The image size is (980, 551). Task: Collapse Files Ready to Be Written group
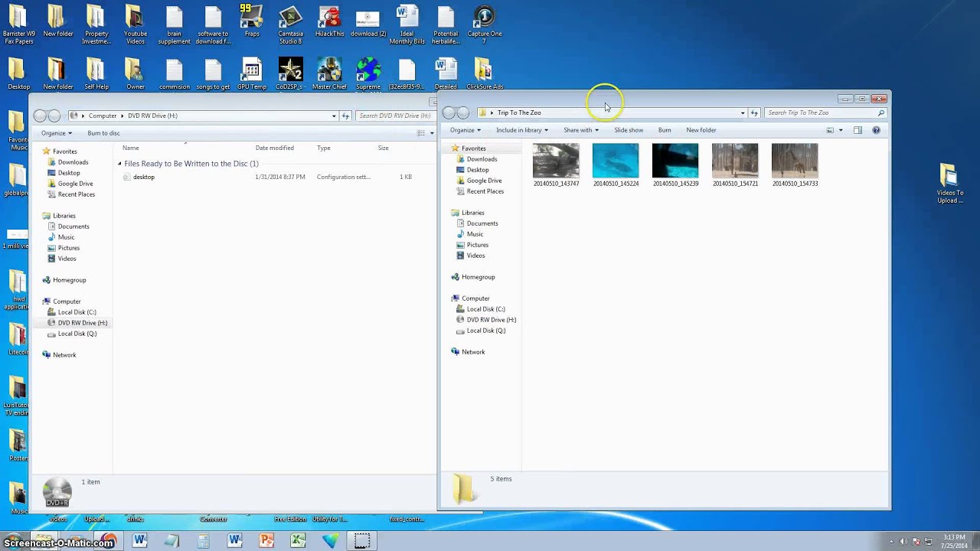119,164
